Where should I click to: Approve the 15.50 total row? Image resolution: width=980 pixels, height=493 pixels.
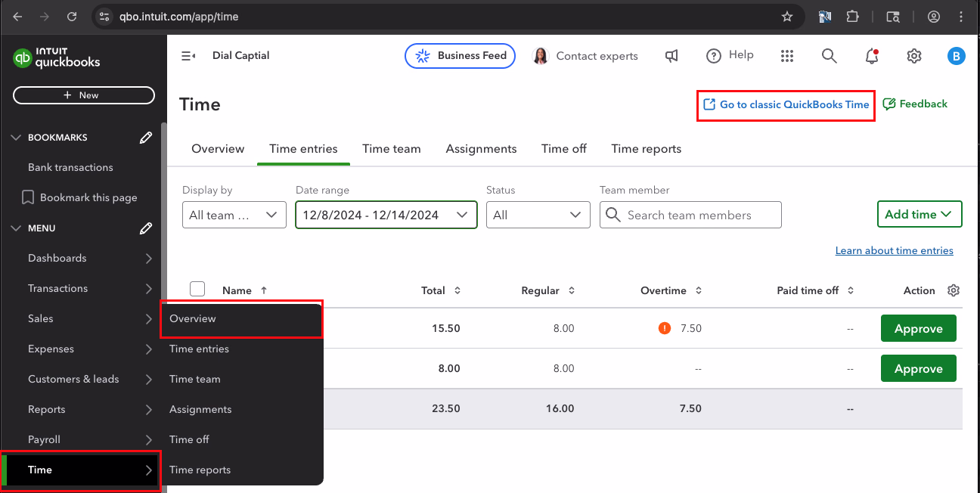(x=919, y=328)
